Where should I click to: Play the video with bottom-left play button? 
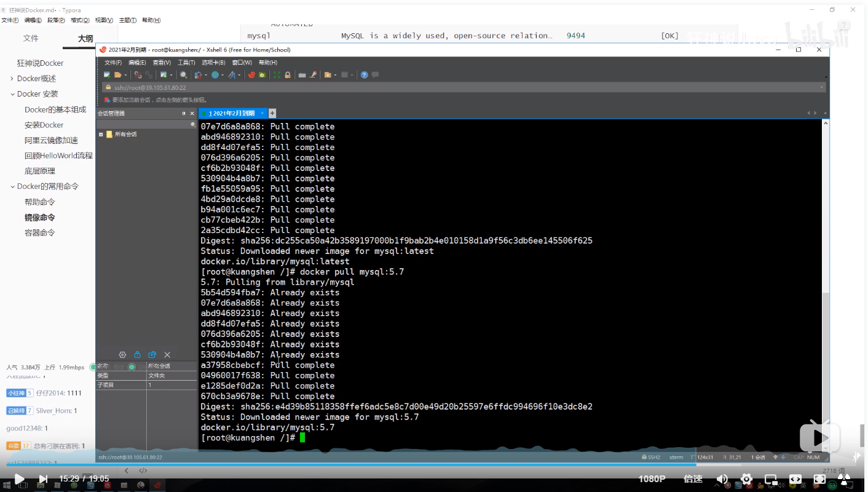click(x=19, y=478)
